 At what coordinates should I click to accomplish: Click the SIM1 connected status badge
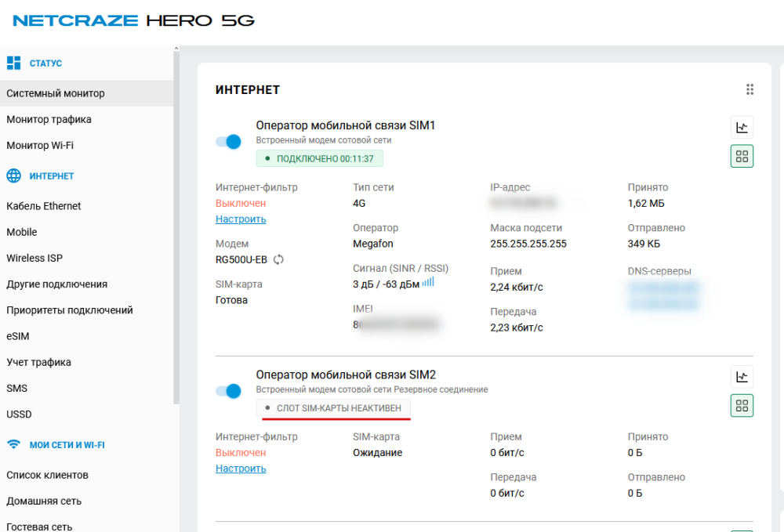(x=319, y=158)
